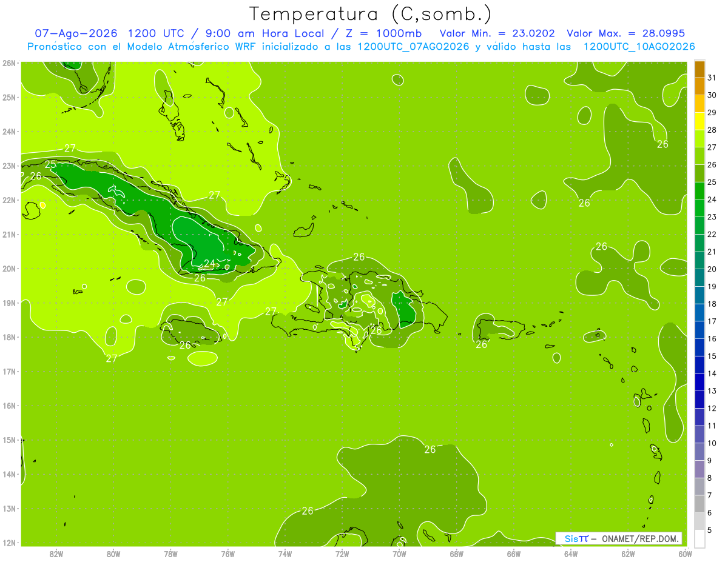
Task: Click the "18N" latitude axis label
Action: [x=9, y=337]
